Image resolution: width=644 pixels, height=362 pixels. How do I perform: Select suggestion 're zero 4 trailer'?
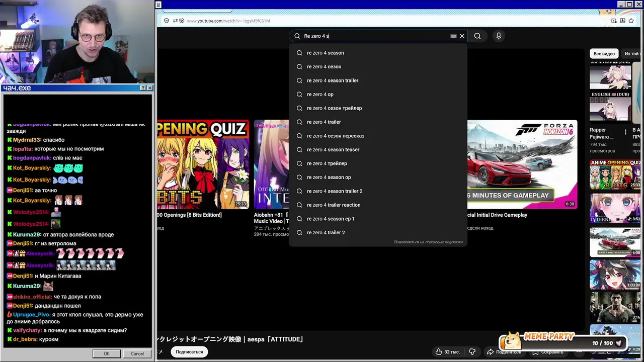coord(378,122)
